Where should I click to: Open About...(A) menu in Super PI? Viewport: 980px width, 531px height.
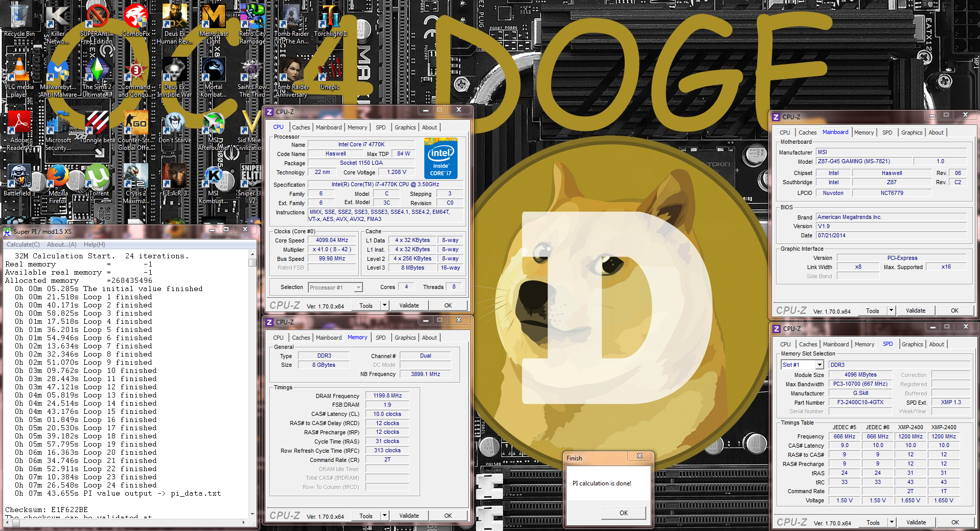click(62, 245)
